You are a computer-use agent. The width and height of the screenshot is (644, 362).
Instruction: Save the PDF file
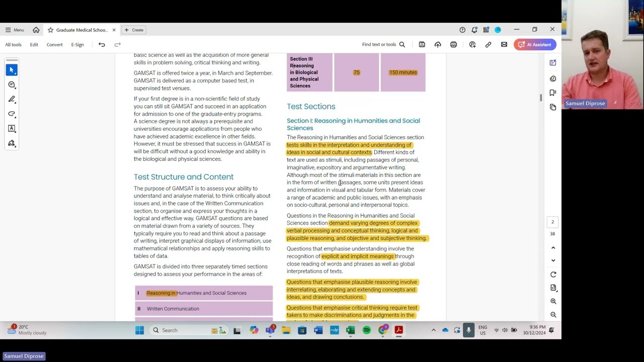[422, 45]
